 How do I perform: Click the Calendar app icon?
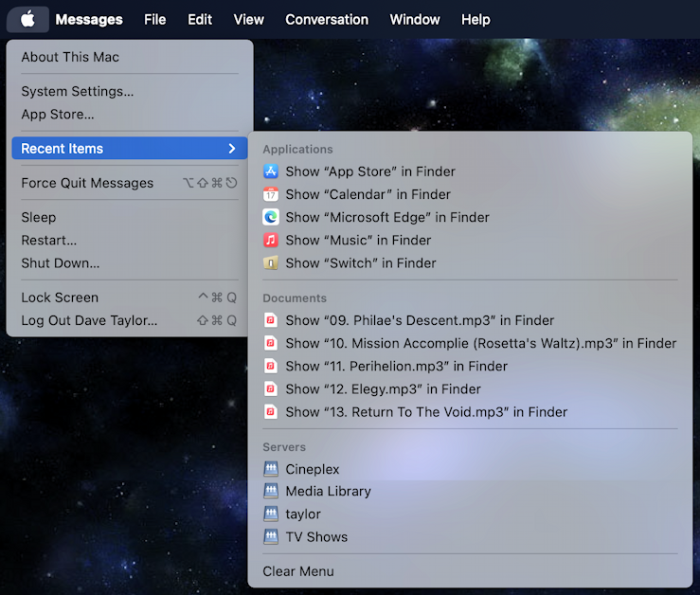click(271, 194)
